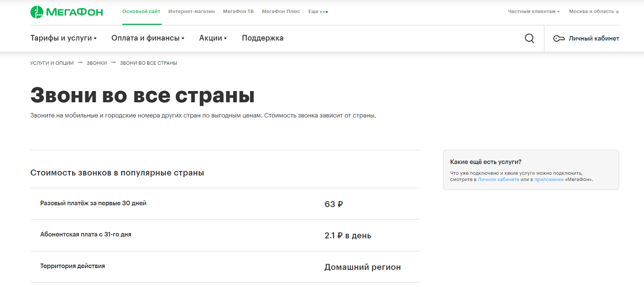644x287 pixels.
Task: Open the Частным клиентам dropdown
Action: pos(534,11)
